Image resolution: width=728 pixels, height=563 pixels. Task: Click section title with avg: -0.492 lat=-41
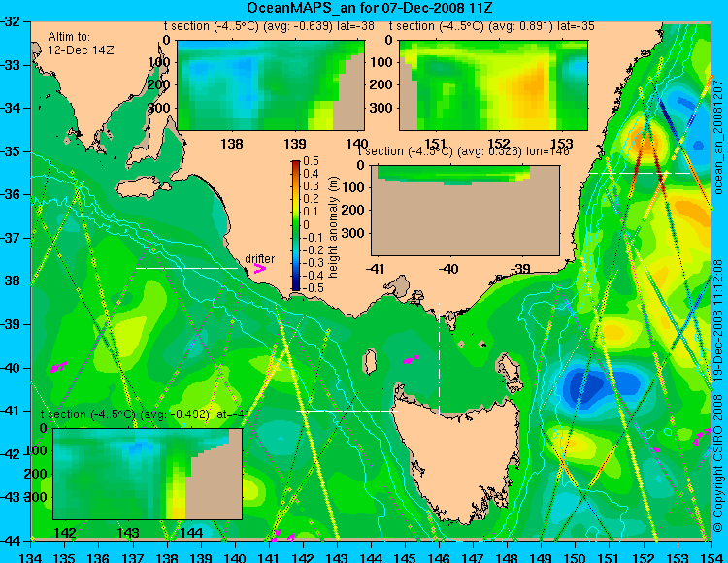146,414
